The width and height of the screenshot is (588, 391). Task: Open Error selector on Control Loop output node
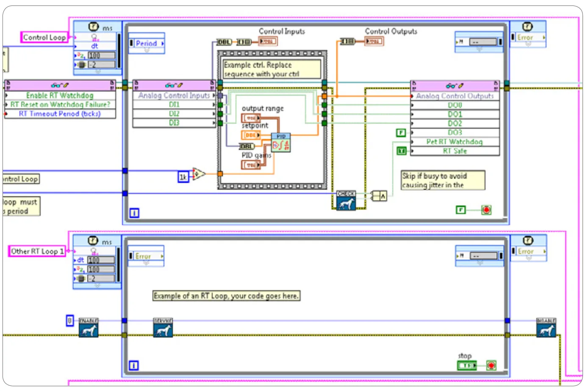528,37
